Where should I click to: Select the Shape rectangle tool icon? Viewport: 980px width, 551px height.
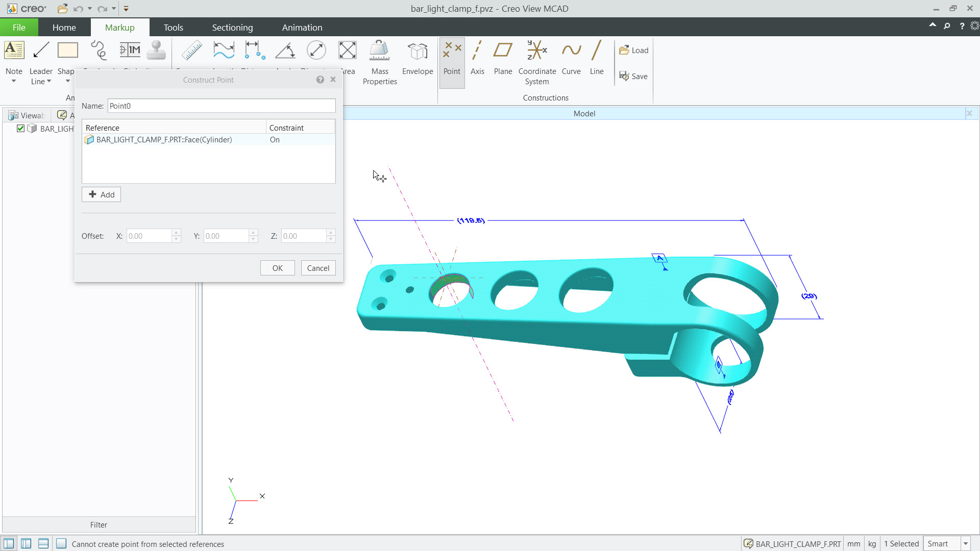tap(67, 51)
